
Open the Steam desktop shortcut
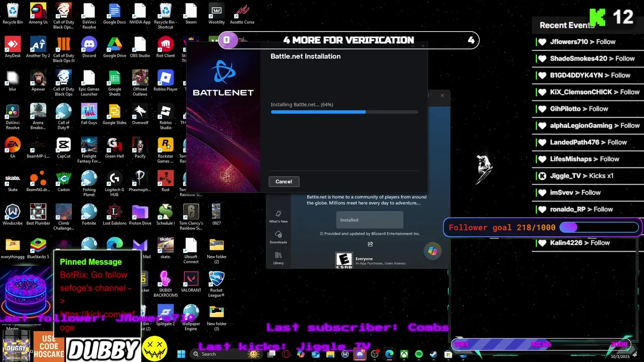[x=191, y=14]
